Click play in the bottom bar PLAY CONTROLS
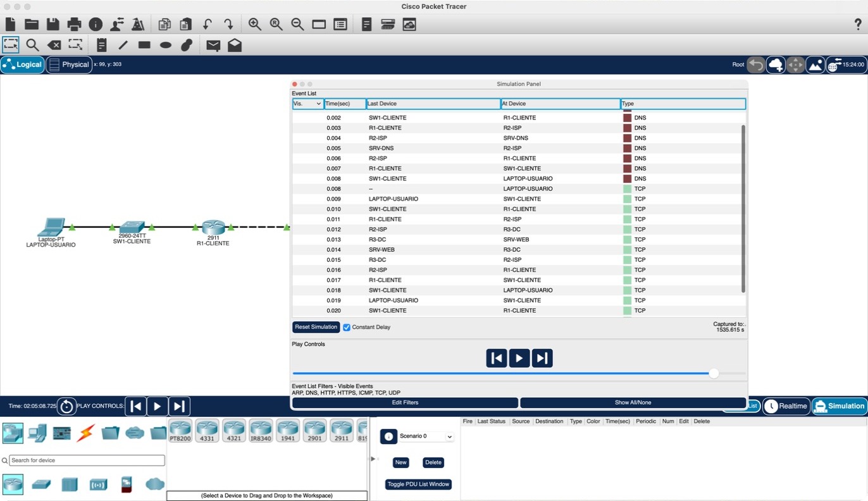 pyautogui.click(x=158, y=406)
